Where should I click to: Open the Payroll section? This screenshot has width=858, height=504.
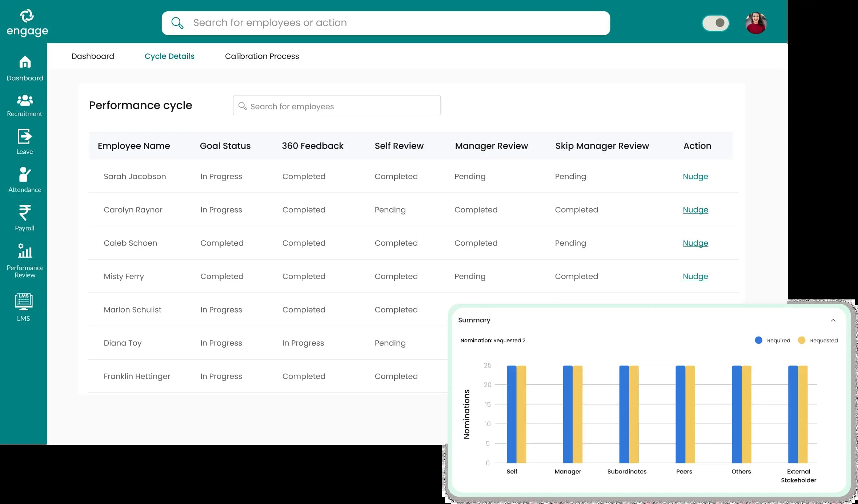coord(24,217)
